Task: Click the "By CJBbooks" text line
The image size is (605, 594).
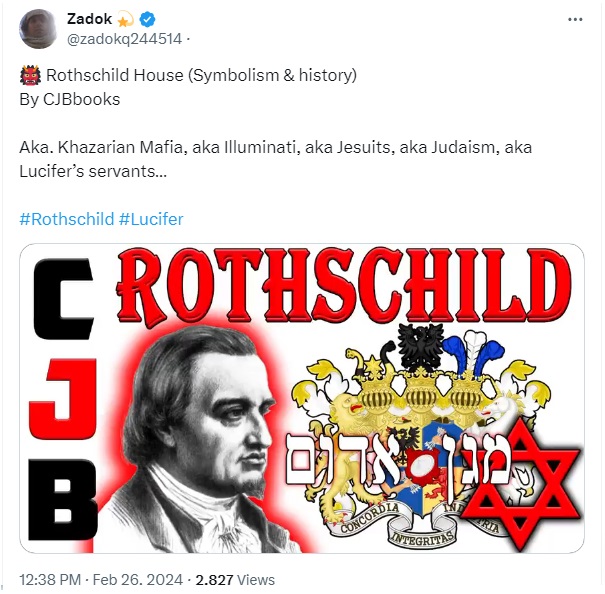Action: pos(70,100)
